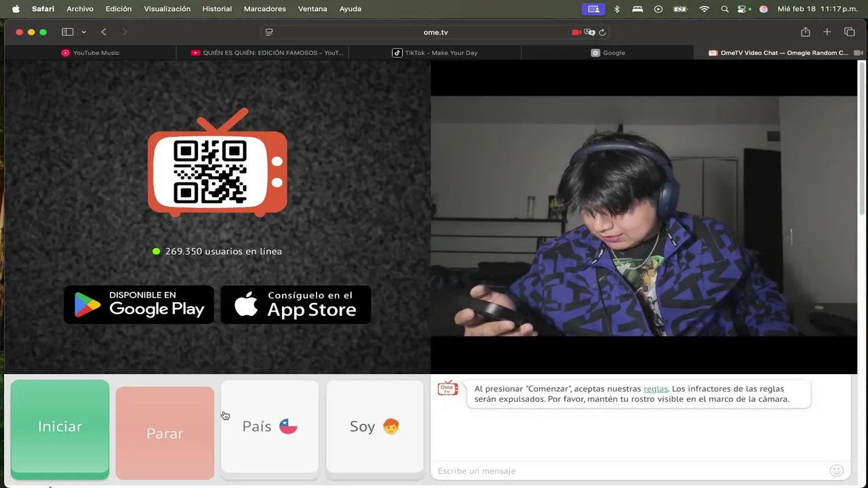868x488 pixels.
Task: Click the translate page icon
Action: 589,32
